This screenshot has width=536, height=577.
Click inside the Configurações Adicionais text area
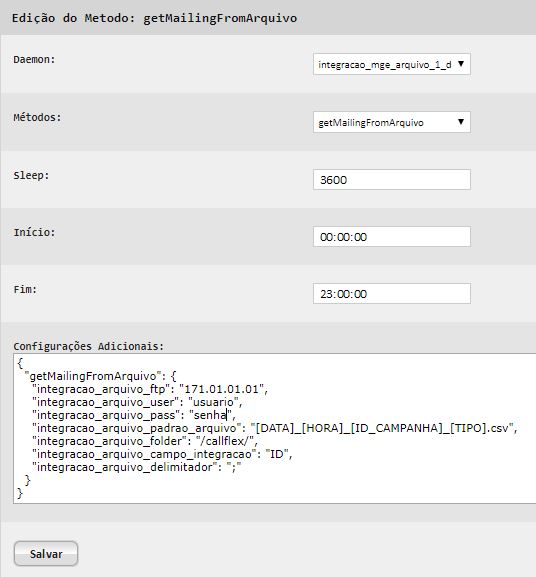click(274, 428)
